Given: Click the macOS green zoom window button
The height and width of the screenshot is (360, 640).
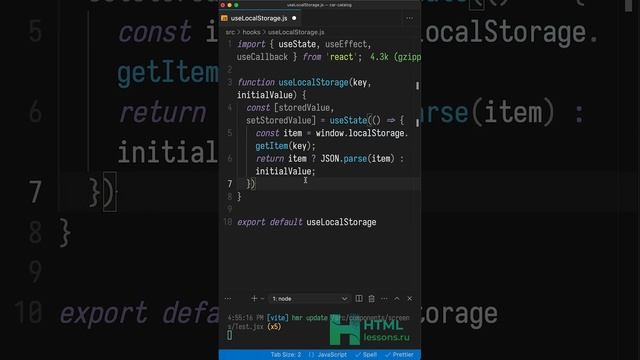Looking at the screenshot, I should (x=236, y=5).
